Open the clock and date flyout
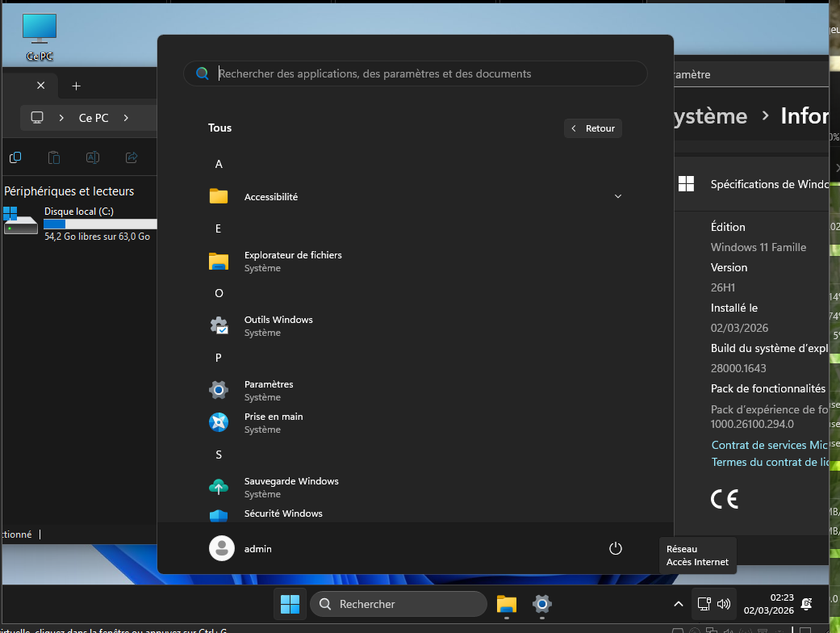Viewport: 840px width, 633px height. (x=768, y=604)
